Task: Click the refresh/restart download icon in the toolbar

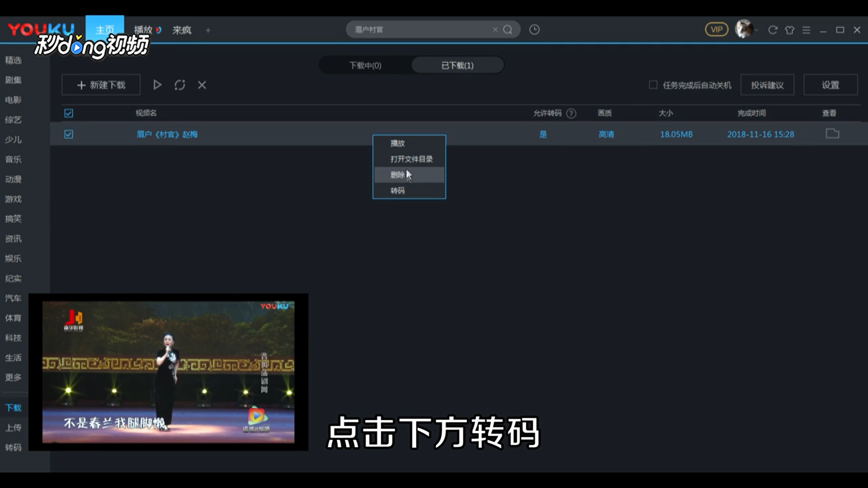Action: (x=179, y=84)
